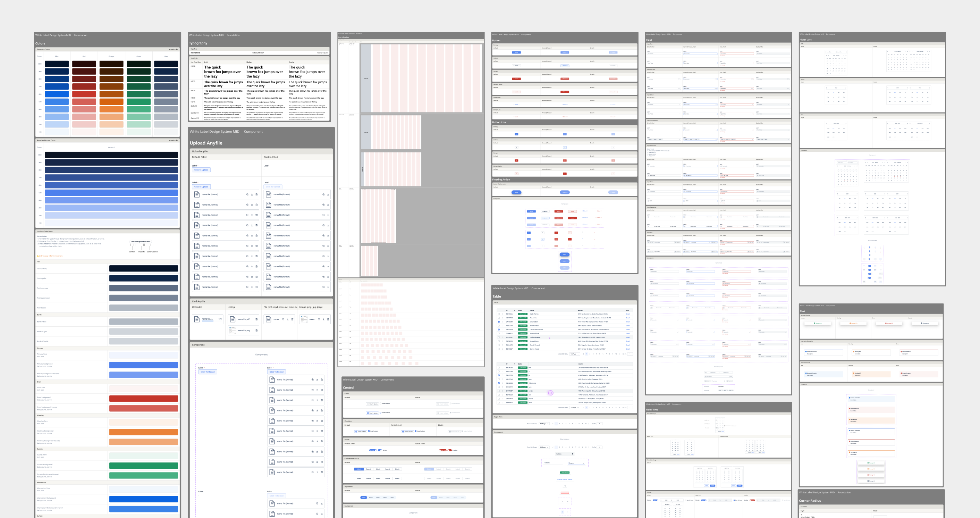Pick the Green 600 color swatch
Viewport: 980px width, 518px height.
click(x=138, y=94)
